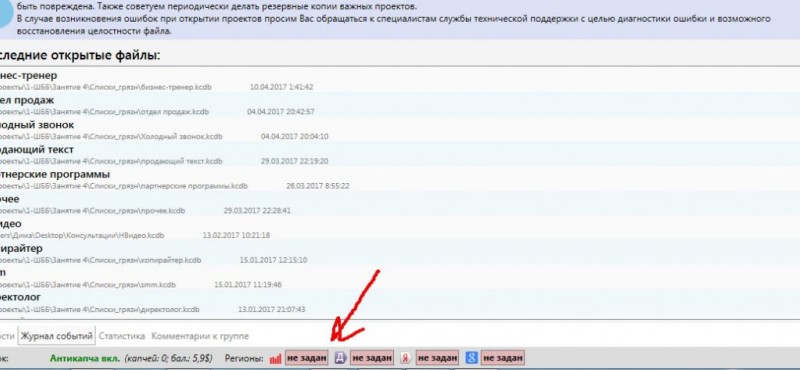Click the date 29.03.2017 22:28:41
800x370 pixels.
[257, 211]
